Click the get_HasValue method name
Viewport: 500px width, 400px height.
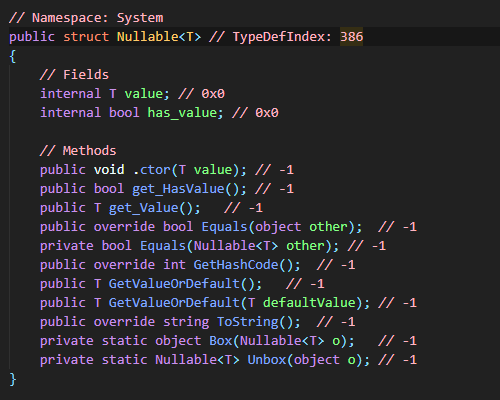coord(178,189)
